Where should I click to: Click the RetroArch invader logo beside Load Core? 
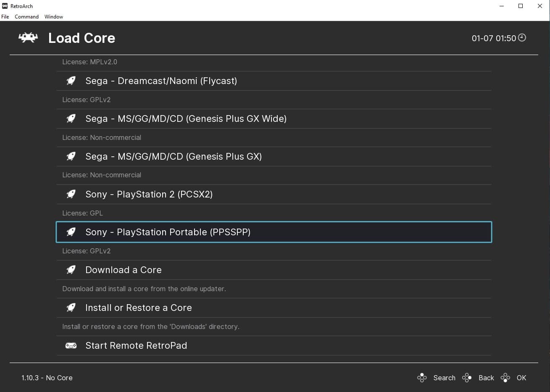[28, 38]
